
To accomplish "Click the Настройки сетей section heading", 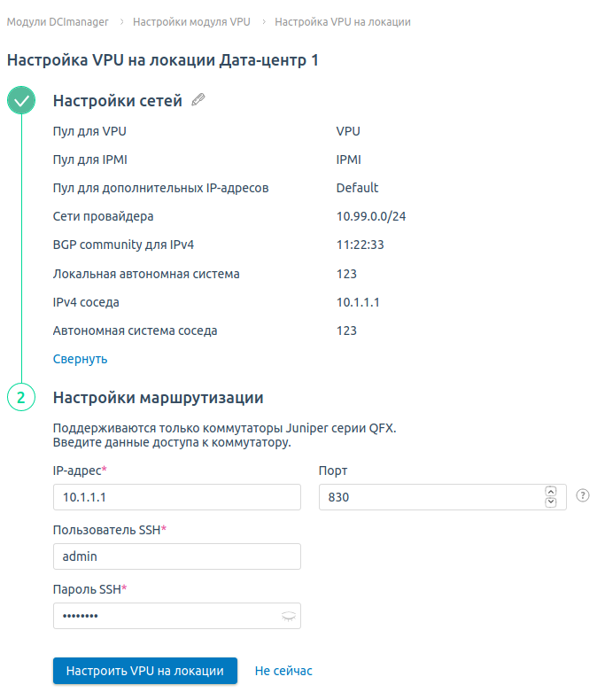I will 118,101.
